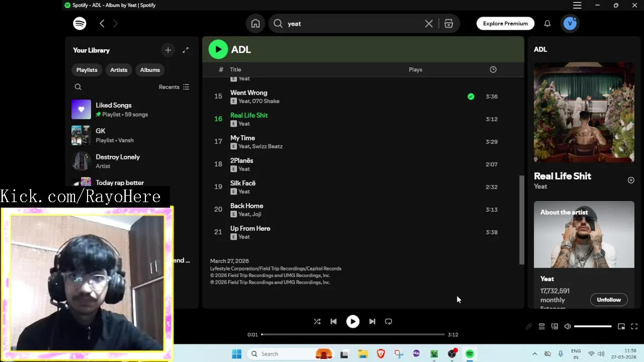Open Connect to a device icon
644x362 pixels.
(554, 326)
